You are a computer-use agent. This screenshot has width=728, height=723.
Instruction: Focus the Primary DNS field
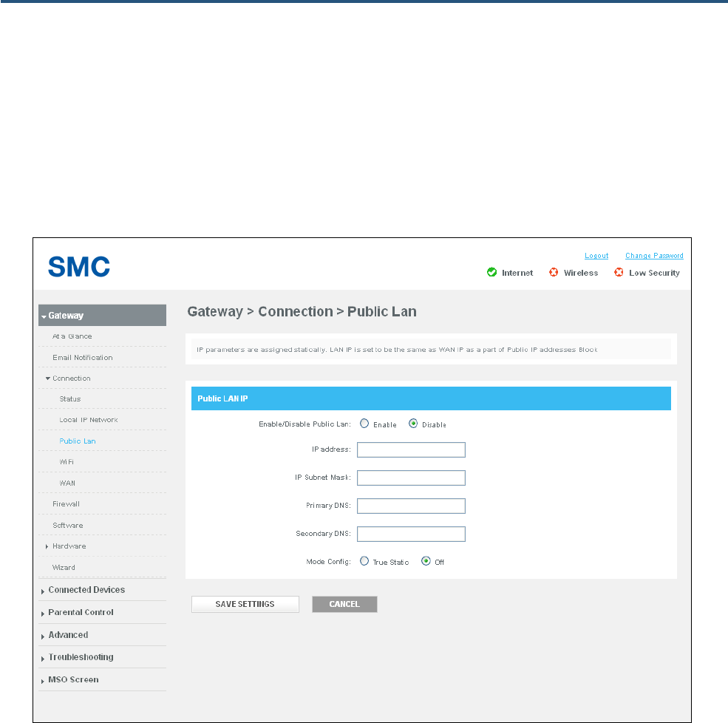point(412,506)
